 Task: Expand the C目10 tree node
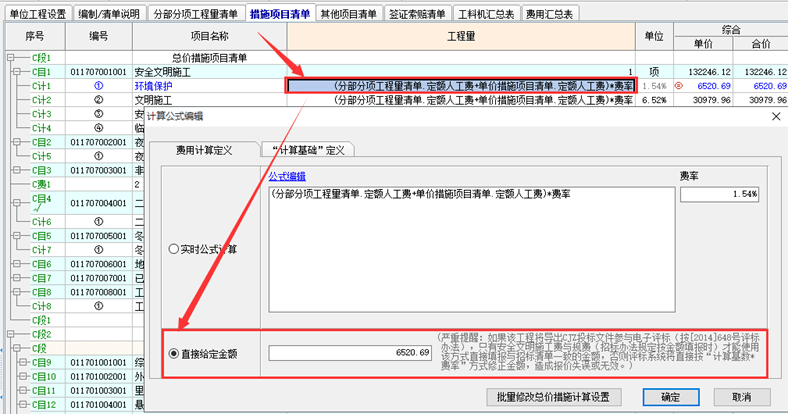23,376
